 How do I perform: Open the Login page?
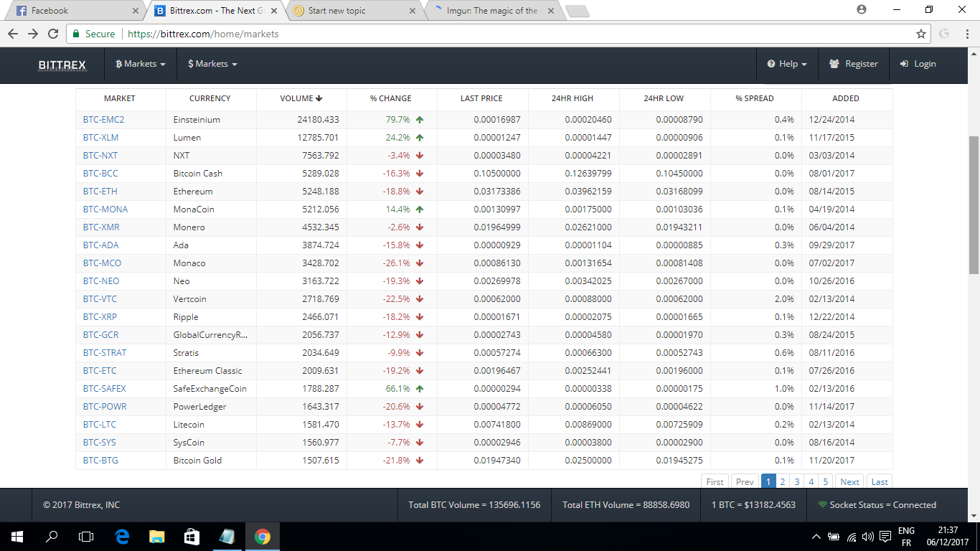point(918,64)
